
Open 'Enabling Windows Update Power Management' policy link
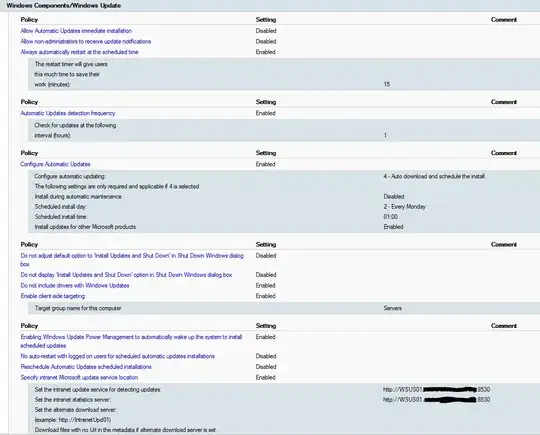131,341
